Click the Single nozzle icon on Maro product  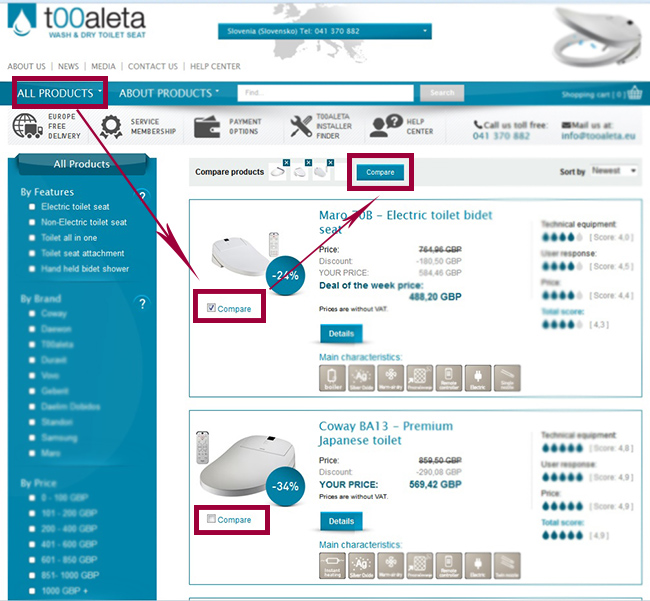click(x=507, y=378)
